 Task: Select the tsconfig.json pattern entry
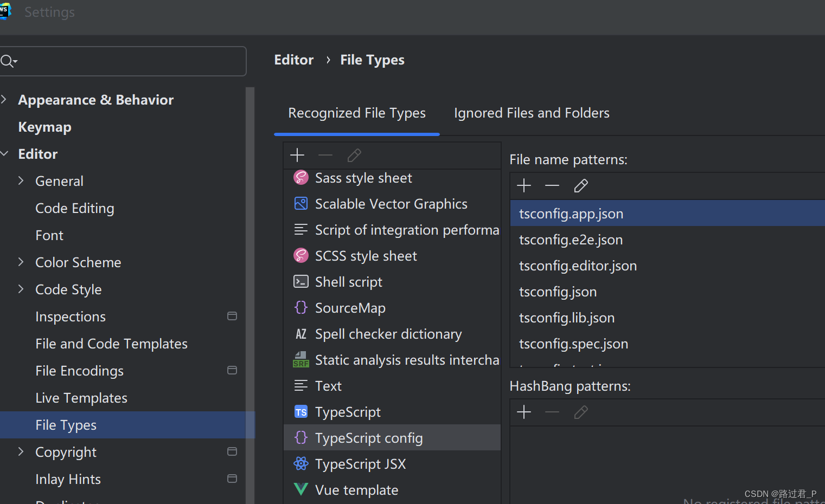pyautogui.click(x=558, y=291)
